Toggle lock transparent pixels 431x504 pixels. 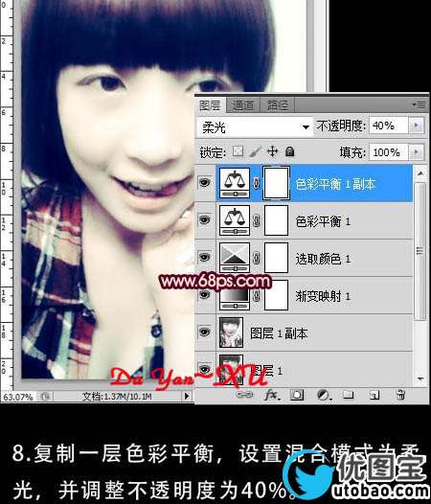click(238, 151)
